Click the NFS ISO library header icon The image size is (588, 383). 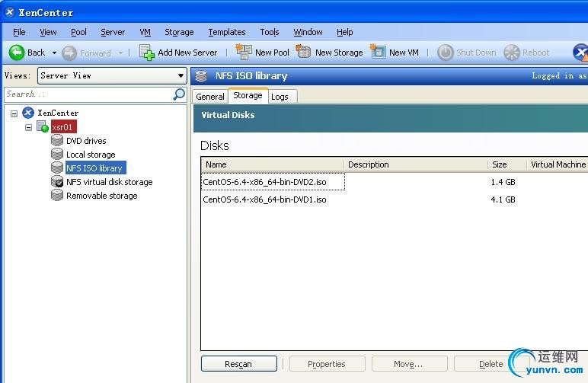[x=201, y=75]
